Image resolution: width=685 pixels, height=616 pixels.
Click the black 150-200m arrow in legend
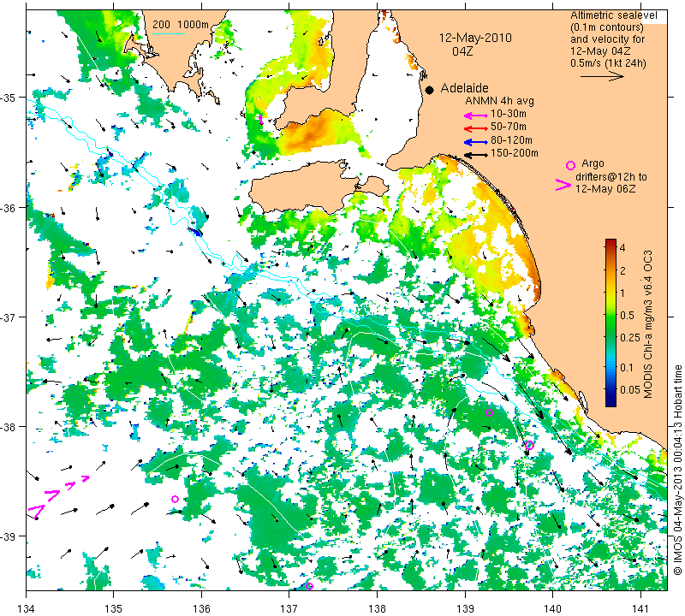click(x=474, y=153)
